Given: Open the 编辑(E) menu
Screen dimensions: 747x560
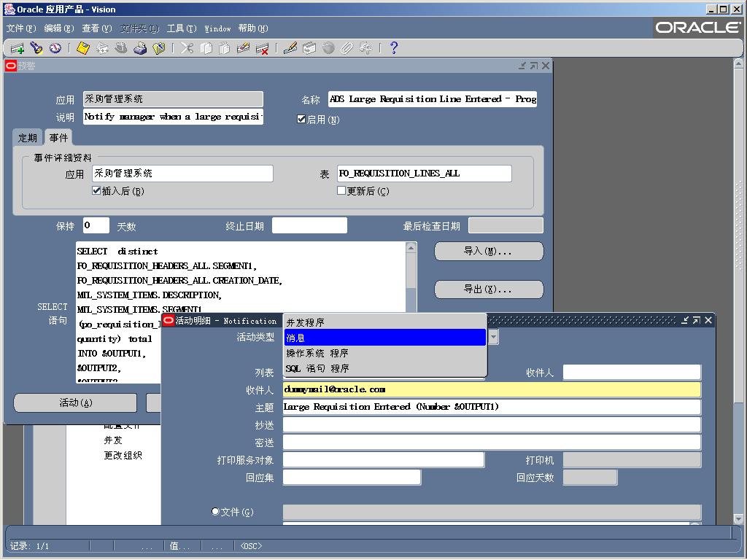Looking at the screenshot, I should pyautogui.click(x=58, y=28).
